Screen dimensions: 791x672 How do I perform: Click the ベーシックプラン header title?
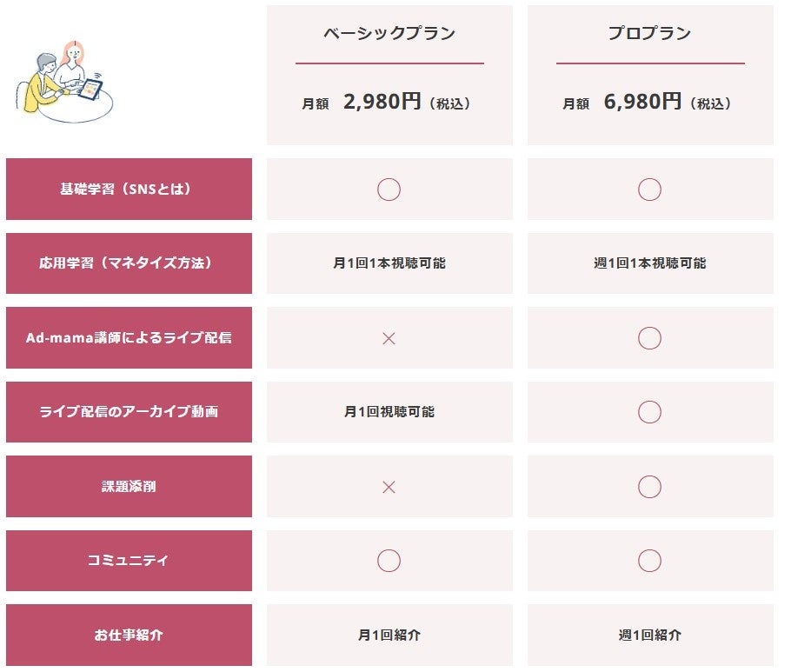(x=389, y=34)
